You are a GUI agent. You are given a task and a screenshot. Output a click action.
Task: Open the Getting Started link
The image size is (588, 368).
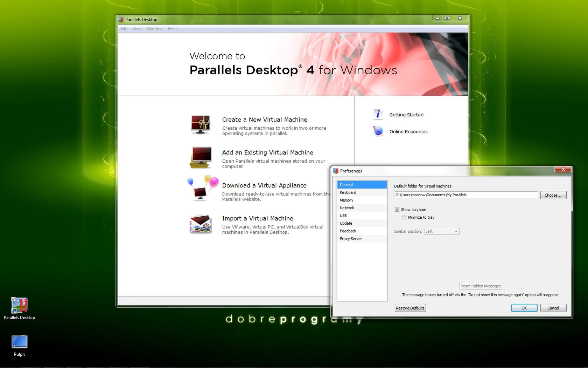(406, 115)
